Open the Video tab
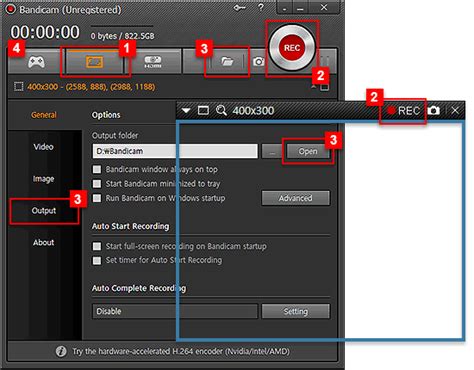The height and width of the screenshot is (370, 474). 43,147
